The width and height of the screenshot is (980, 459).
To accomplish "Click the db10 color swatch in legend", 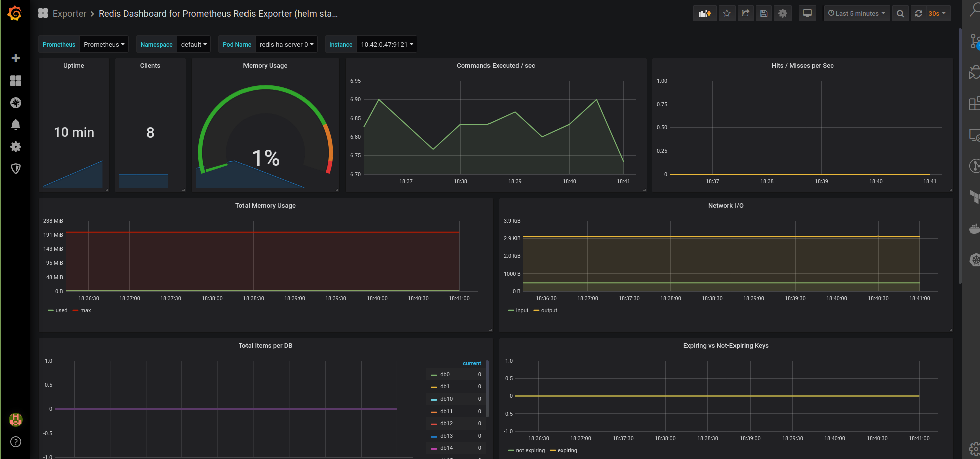I will pos(434,399).
